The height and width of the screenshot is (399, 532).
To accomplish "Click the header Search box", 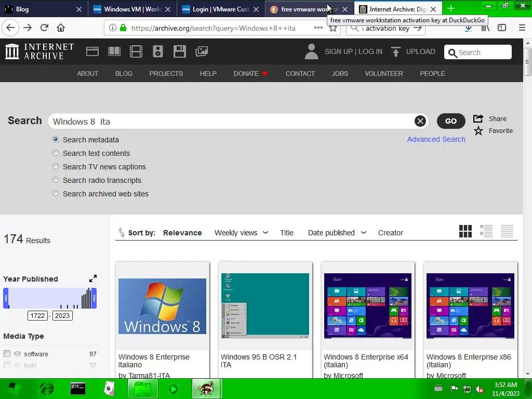I will 478,52.
